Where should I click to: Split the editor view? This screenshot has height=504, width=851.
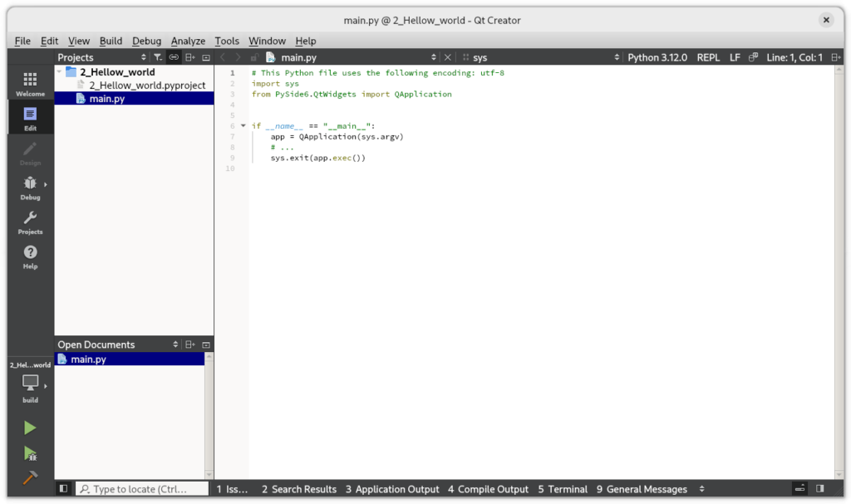point(836,57)
